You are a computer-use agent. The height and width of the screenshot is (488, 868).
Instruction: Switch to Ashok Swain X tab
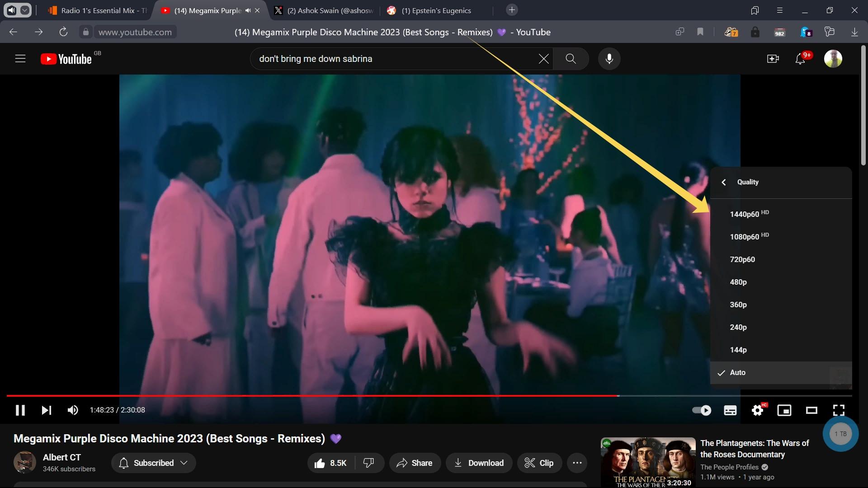tap(325, 10)
